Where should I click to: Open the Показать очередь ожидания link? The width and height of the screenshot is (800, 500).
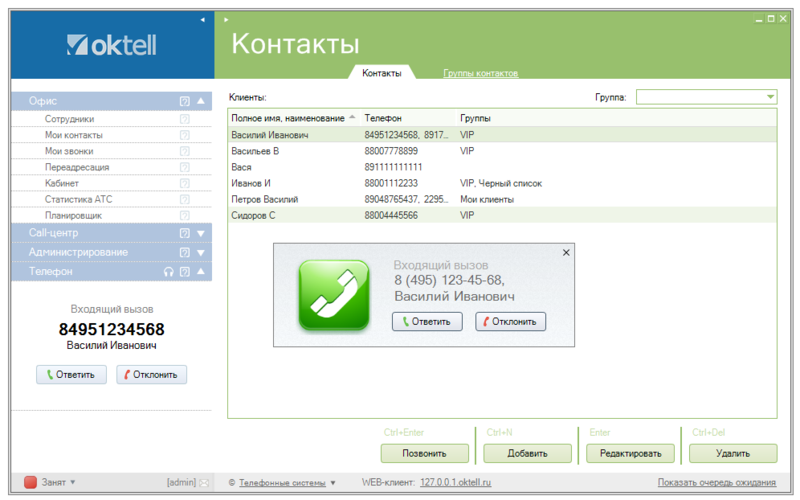point(716,483)
